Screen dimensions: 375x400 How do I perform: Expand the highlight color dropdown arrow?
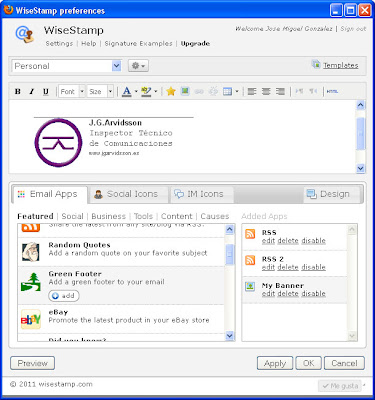(x=156, y=91)
